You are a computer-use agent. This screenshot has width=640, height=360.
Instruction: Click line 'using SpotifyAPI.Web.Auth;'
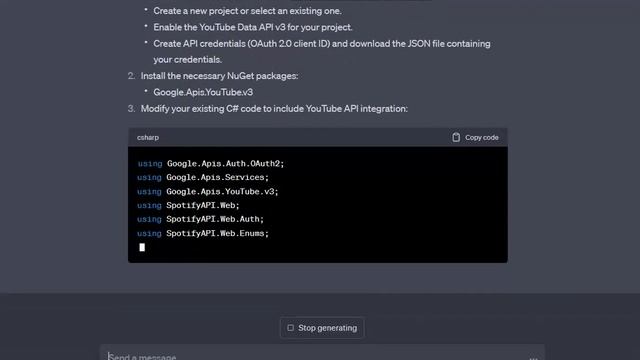[200, 219]
